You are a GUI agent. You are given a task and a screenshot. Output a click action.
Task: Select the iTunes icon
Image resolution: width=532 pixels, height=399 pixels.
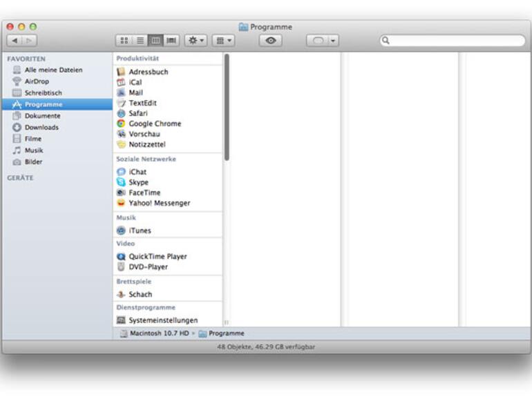[x=121, y=231]
